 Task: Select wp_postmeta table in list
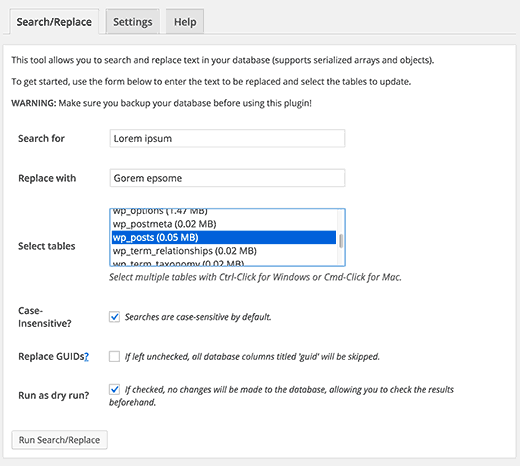(224, 224)
